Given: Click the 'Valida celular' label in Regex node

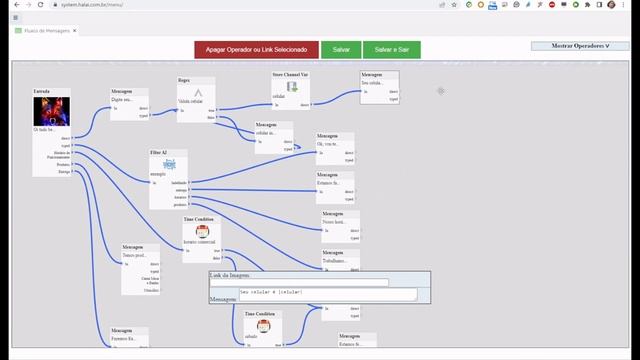Looking at the screenshot, I should click(x=191, y=101).
